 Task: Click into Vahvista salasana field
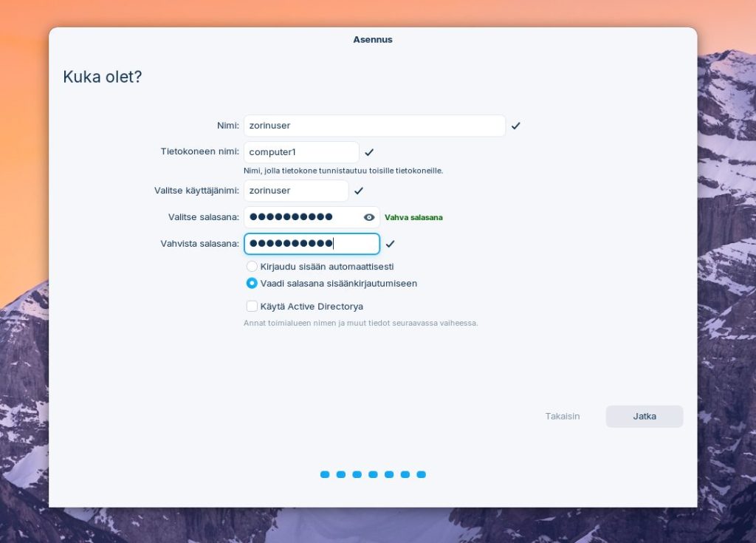312,244
